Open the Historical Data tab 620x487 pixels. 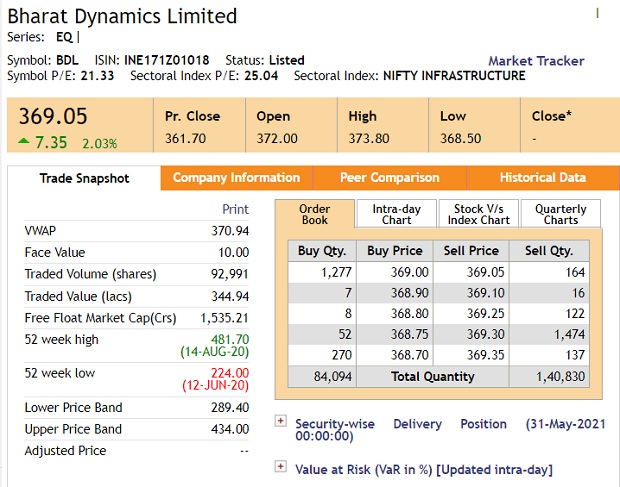543,177
